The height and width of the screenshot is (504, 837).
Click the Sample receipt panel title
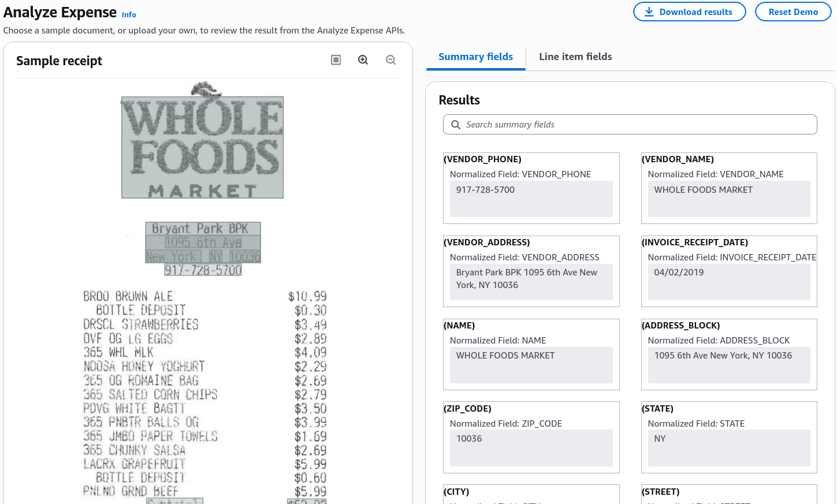click(x=59, y=61)
